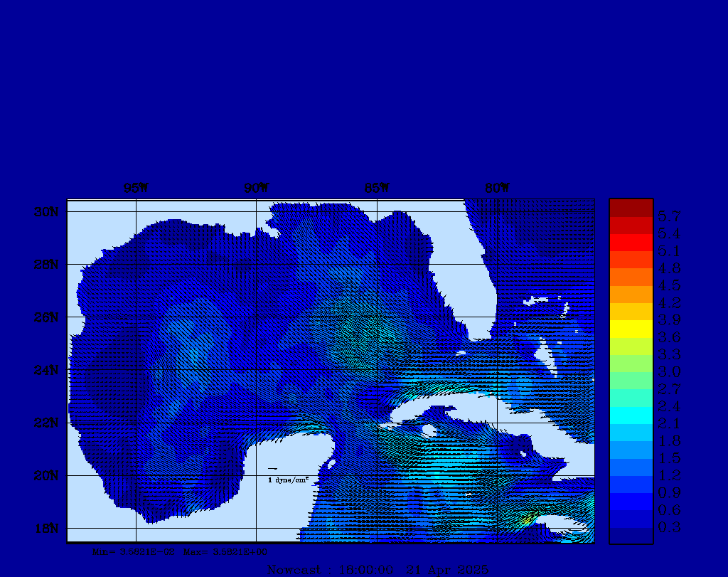Viewport: 728px width, 577px height.
Task: Click the 18N latitude label
Action: [x=45, y=528]
